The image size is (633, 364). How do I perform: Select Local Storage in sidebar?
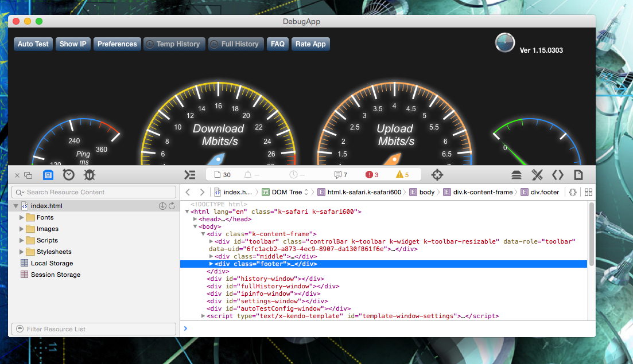52,263
